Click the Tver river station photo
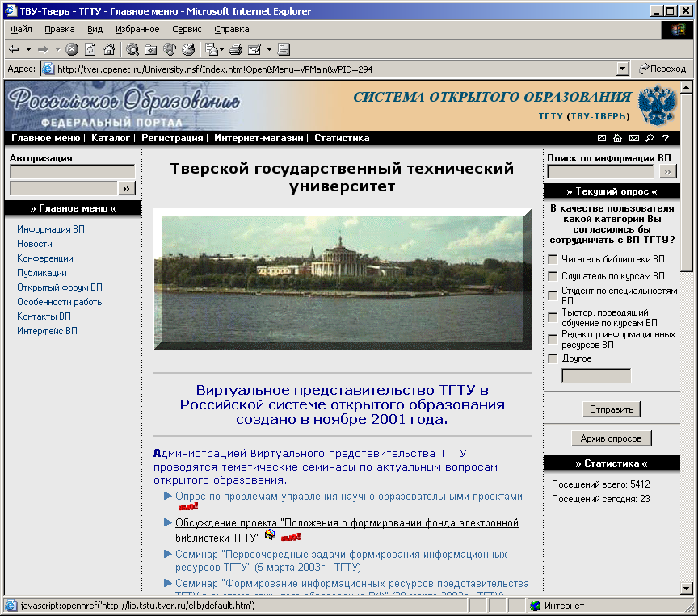Viewport: 698px width, 616px height. [343, 279]
